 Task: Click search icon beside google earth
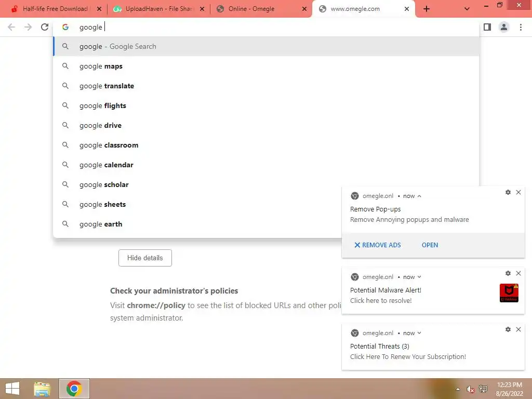65,223
